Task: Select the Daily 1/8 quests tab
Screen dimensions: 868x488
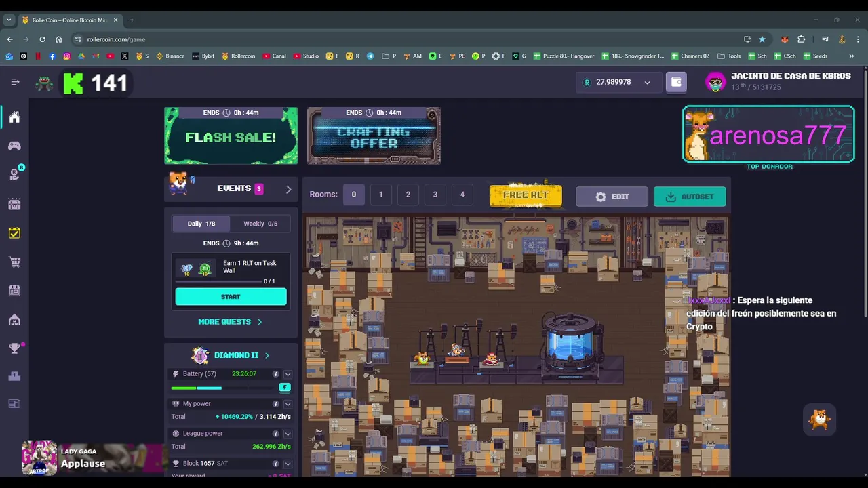Action: pos(201,224)
